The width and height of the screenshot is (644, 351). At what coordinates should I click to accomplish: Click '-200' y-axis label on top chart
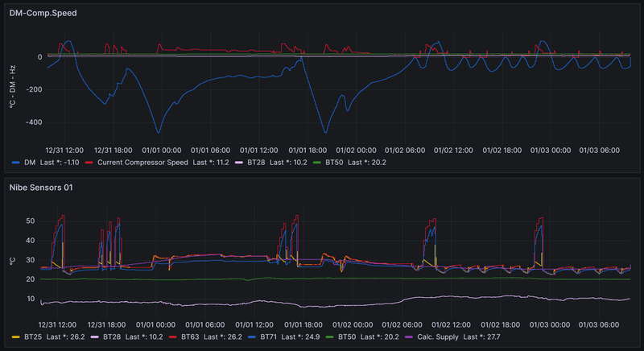[34, 89]
